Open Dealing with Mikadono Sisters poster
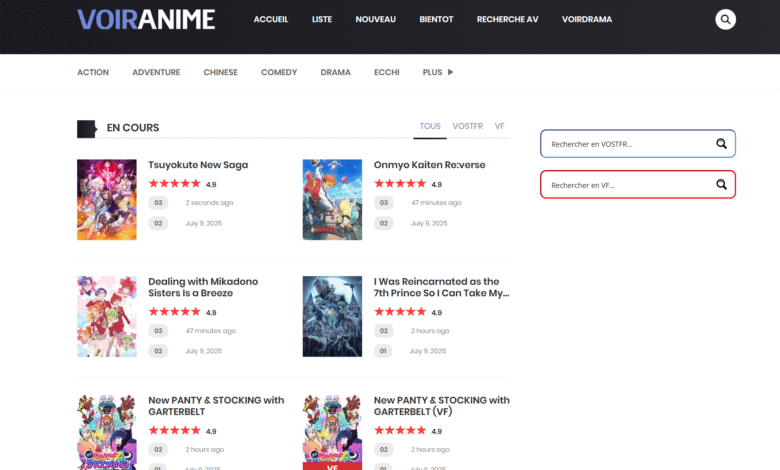This screenshot has height=470, width=780. (x=106, y=316)
